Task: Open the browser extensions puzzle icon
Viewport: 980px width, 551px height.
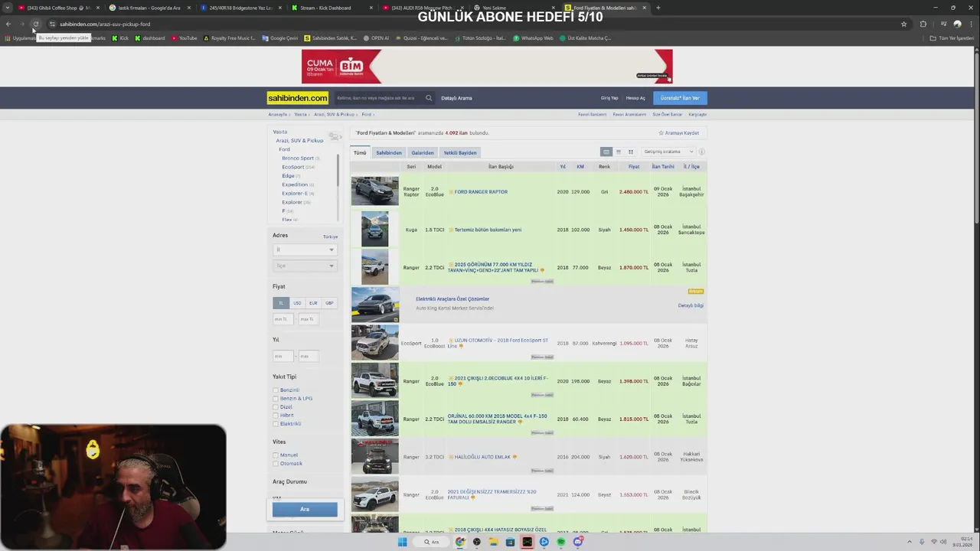Action: (923, 24)
